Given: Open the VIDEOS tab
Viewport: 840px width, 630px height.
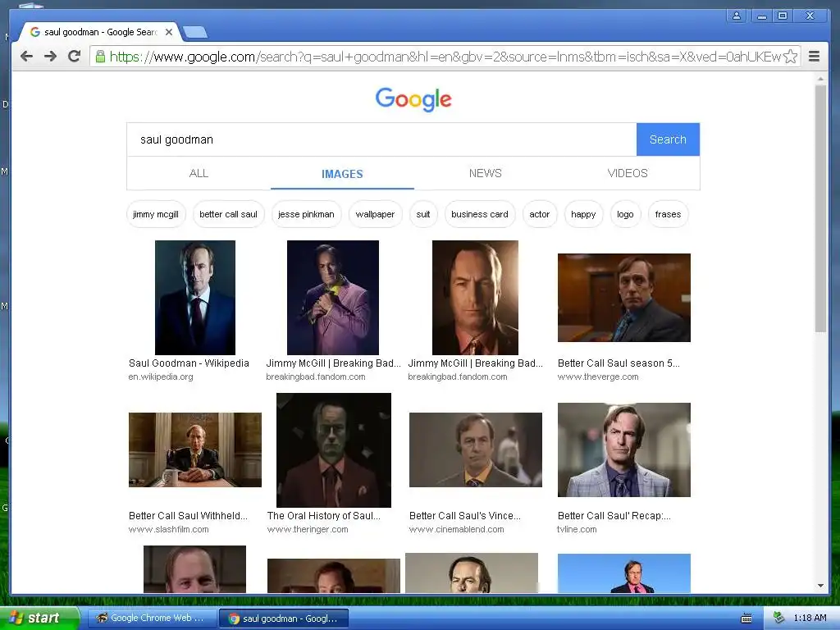Looking at the screenshot, I should (628, 173).
